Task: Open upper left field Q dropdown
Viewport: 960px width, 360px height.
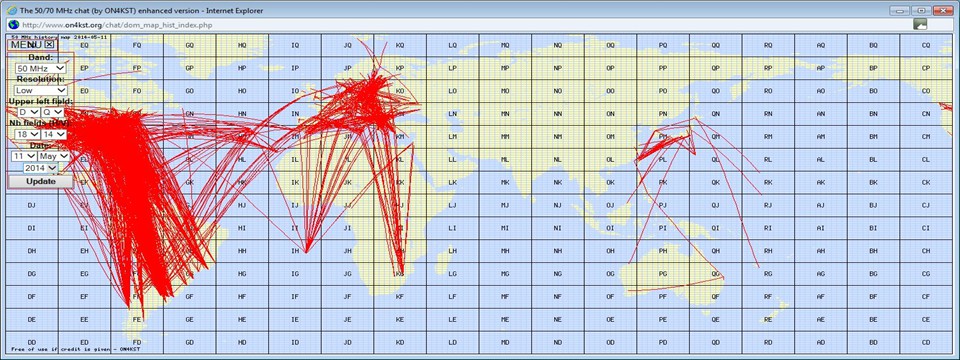Action: point(53,112)
